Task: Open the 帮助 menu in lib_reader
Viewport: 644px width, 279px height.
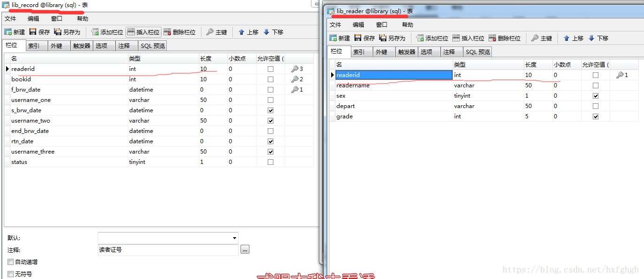Action: tap(407, 24)
